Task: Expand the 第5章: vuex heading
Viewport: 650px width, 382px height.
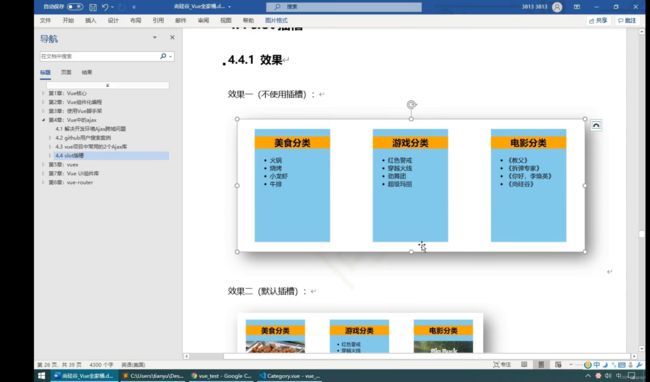Action: point(43,164)
